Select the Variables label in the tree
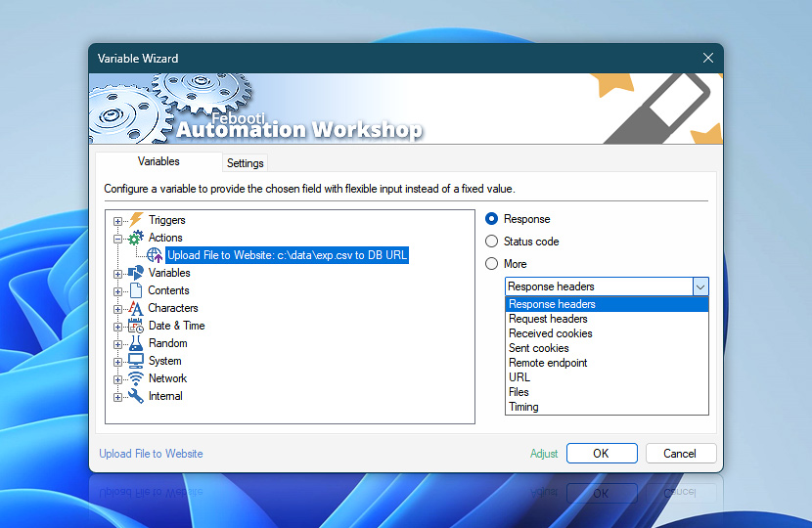The width and height of the screenshot is (812, 528). tap(169, 273)
